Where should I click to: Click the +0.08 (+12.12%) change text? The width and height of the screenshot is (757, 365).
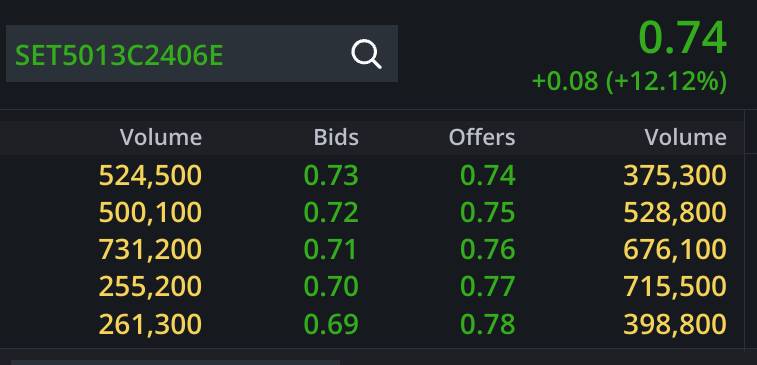click(x=629, y=81)
